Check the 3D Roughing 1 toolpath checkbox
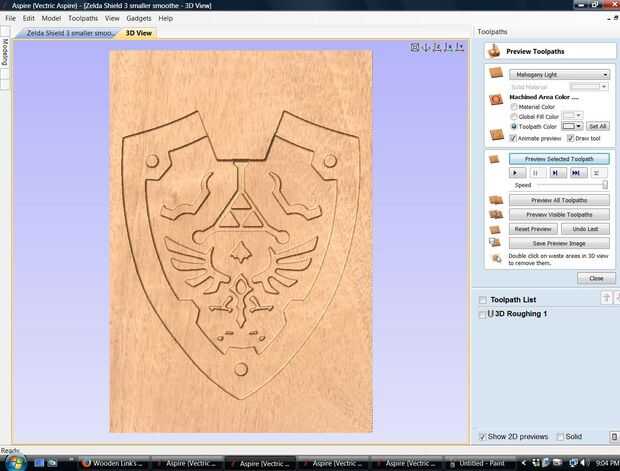 pyautogui.click(x=482, y=314)
